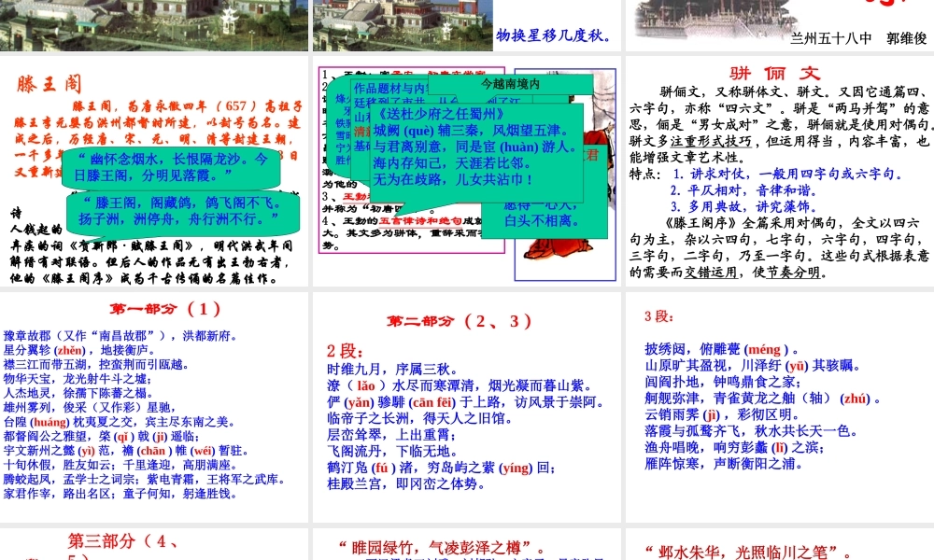The image size is (934, 560).
Task: Select the 第一部分(1) slide thumbnail
Action: 154,407
